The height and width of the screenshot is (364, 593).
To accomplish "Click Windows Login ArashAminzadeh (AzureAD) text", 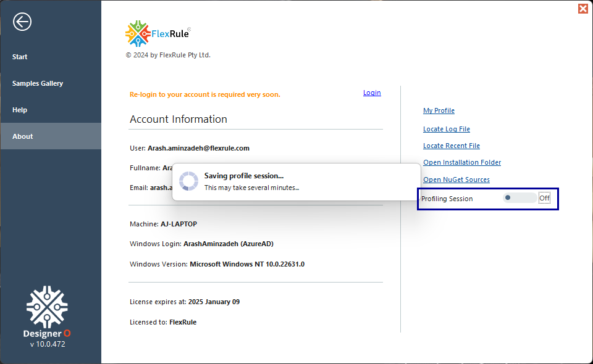I will 229,244.
